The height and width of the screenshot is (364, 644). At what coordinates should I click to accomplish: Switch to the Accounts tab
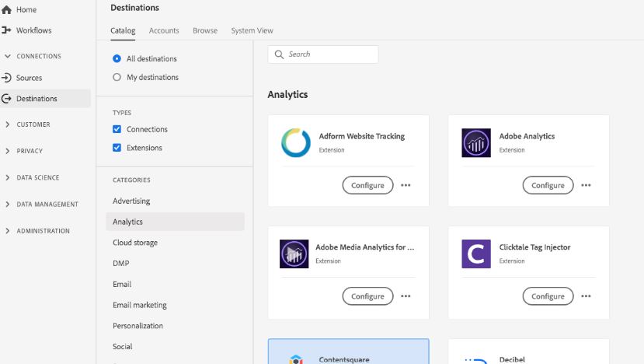(x=164, y=30)
